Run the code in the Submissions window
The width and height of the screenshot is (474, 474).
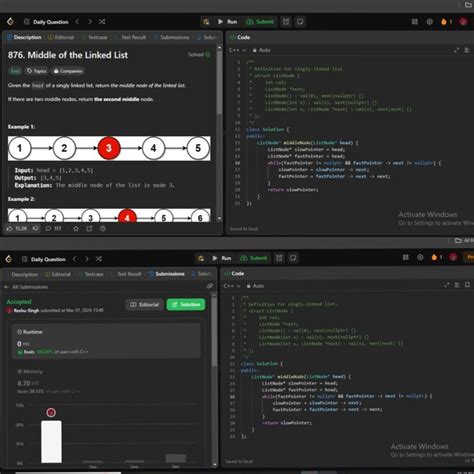coord(222,258)
